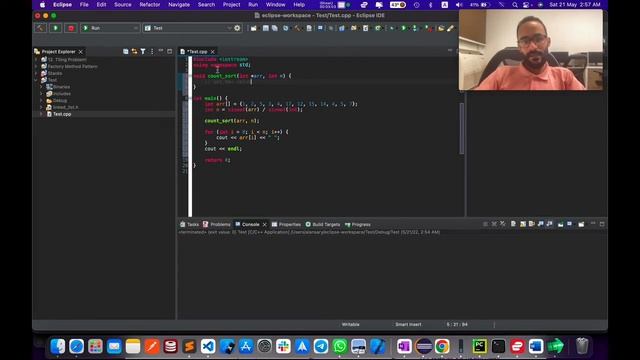Select Test.cpp in Project Explorer
The width and height of the screenshot is (640, 360).
[x=62, y=114]
